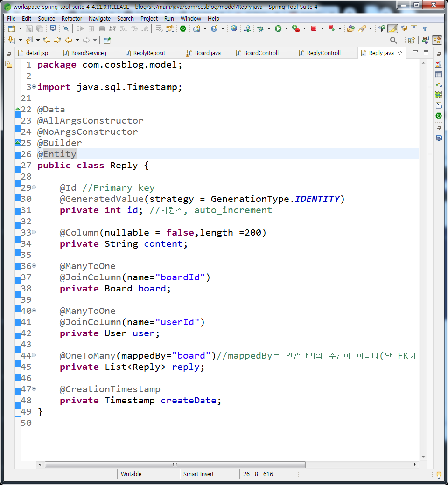Click the green Run play icon
The image size is (448, 485).
(278, 29)
